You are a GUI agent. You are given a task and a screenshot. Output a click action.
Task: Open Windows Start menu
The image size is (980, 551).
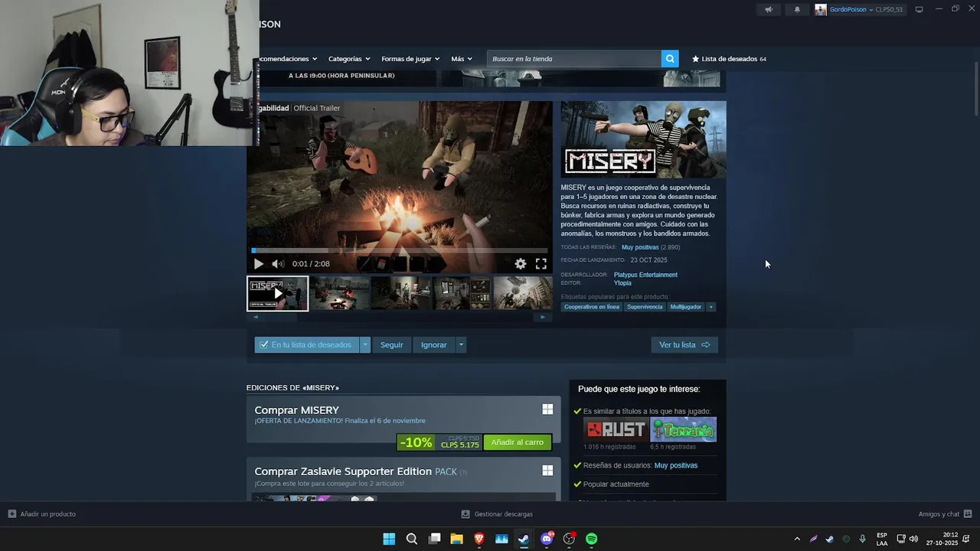(x=389, y=539)
